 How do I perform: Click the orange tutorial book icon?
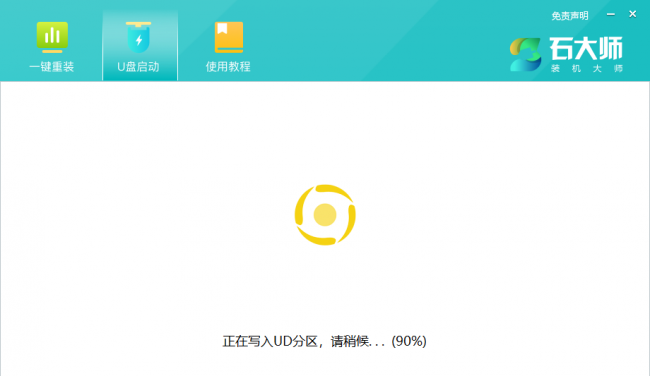tap(229, 37)
